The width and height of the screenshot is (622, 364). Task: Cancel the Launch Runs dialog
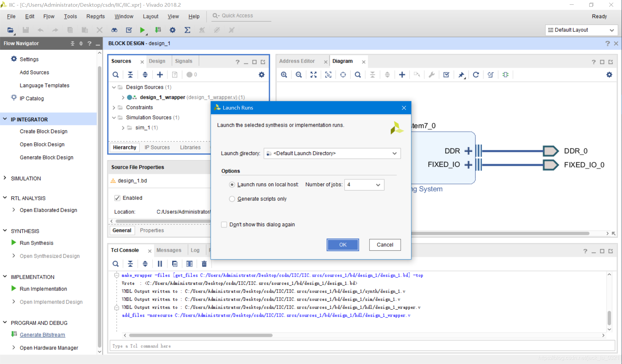click(385, 245)
